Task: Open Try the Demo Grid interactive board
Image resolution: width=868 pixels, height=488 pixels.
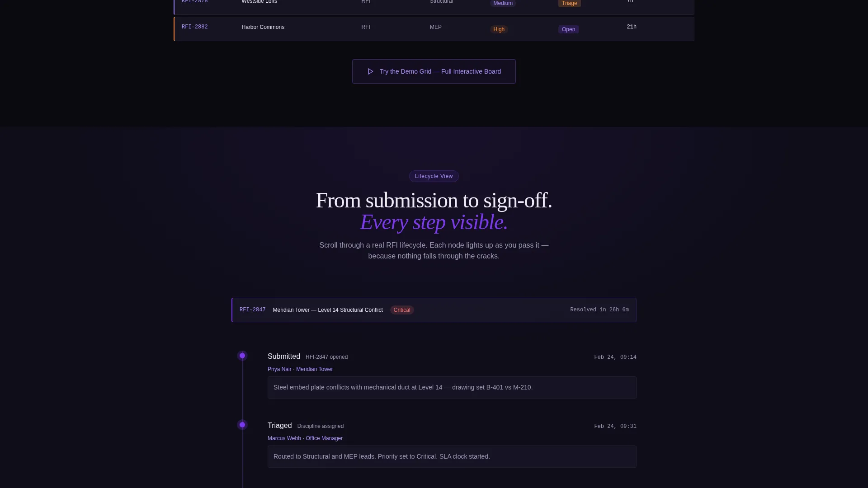Action: pyautogui.click(x=434, y=71)
